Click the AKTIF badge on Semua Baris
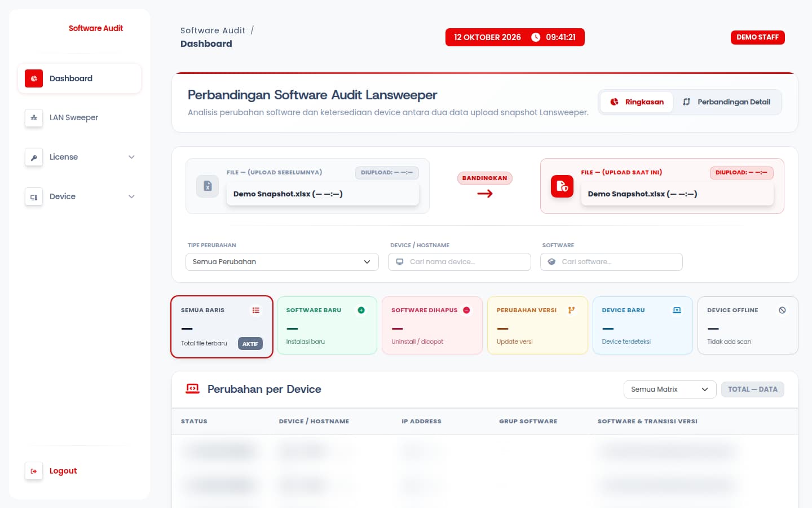 pyautogui.click(x=250, y=344)
